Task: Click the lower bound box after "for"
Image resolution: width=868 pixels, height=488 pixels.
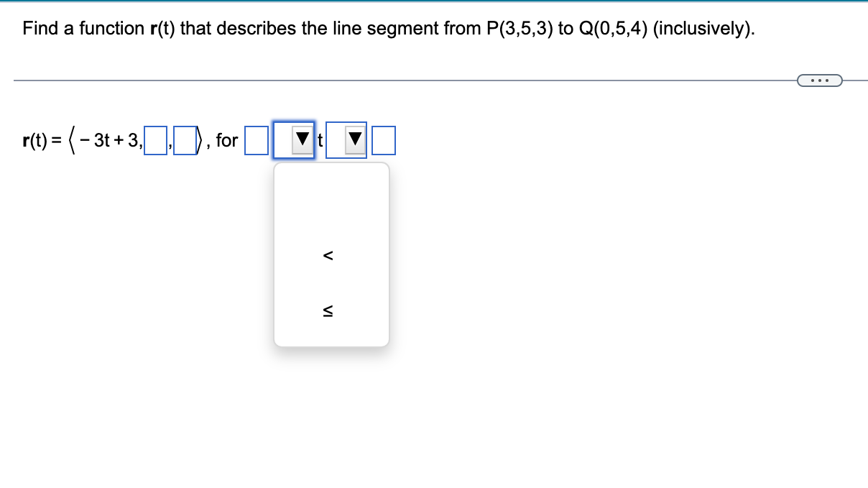Action: coord(257,139)
